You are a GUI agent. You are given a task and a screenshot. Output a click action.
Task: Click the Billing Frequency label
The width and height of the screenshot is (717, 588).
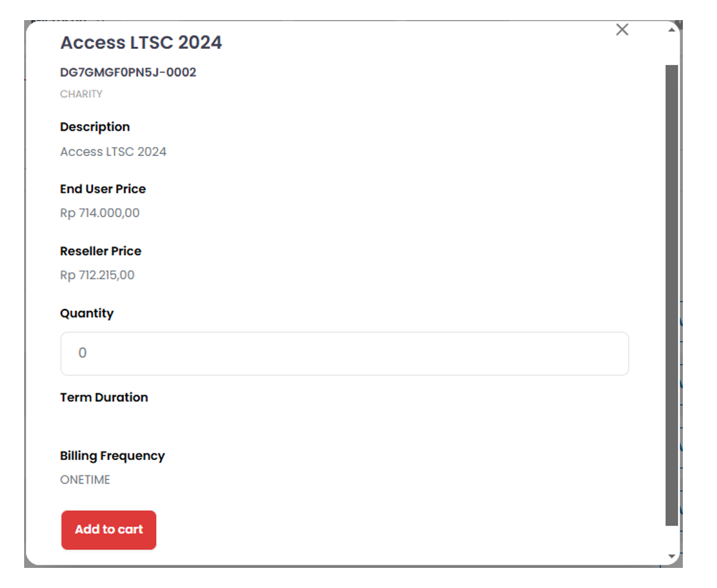pyautogui.click(x=112, y=456)
